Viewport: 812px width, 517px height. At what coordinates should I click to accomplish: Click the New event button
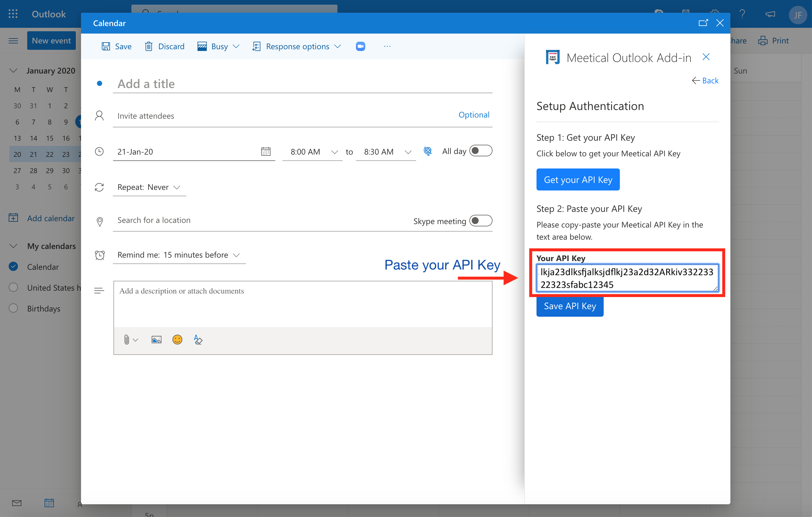(x=51, y=41)
